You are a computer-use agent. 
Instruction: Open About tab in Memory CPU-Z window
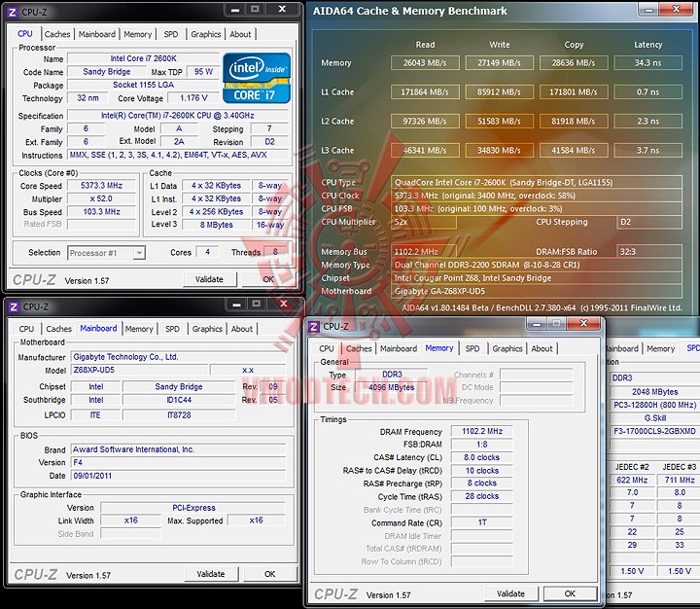(x=542, y=348)
